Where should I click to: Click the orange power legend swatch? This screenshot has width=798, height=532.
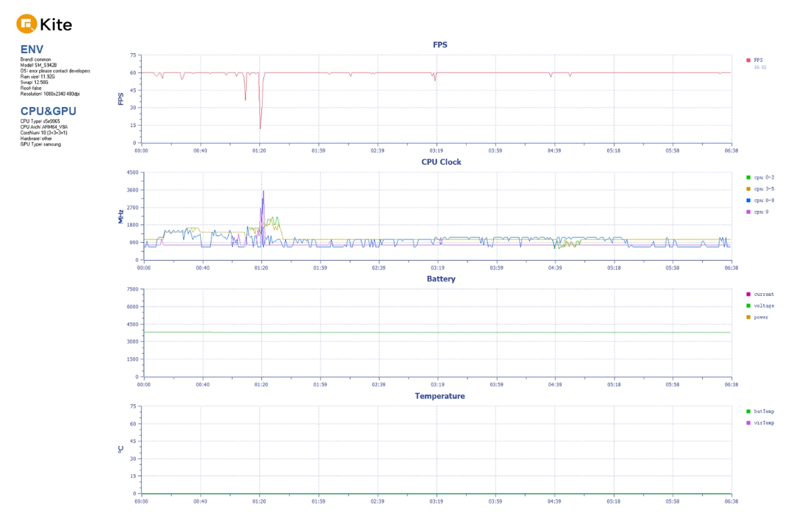coord(748,317)
